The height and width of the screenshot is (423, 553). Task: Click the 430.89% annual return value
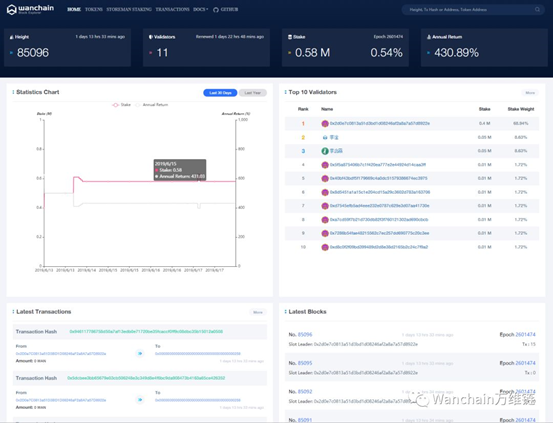[456, 53]
